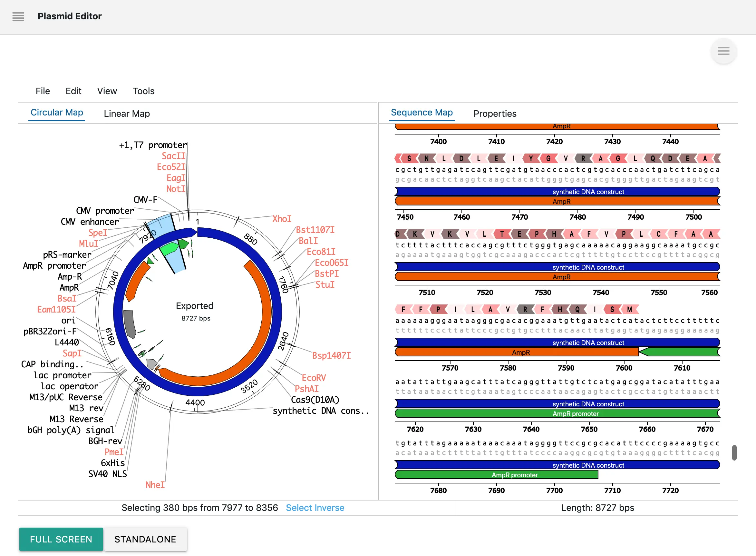The height and width of the screenshot is (556, 756).
Task: Switch to the Circular Map tab
Action: click(x=56, y=113)
